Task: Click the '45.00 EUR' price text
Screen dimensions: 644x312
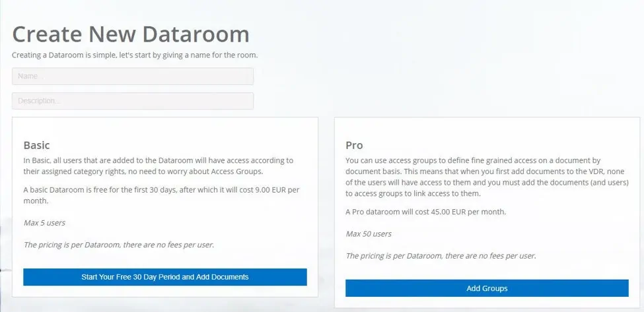Action: click(x=448, y=212)
